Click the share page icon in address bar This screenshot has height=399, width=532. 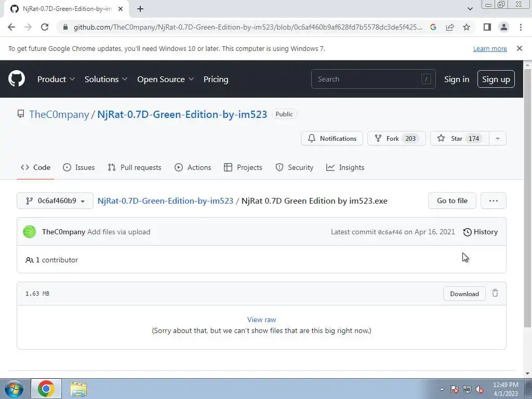click(450, 27)
